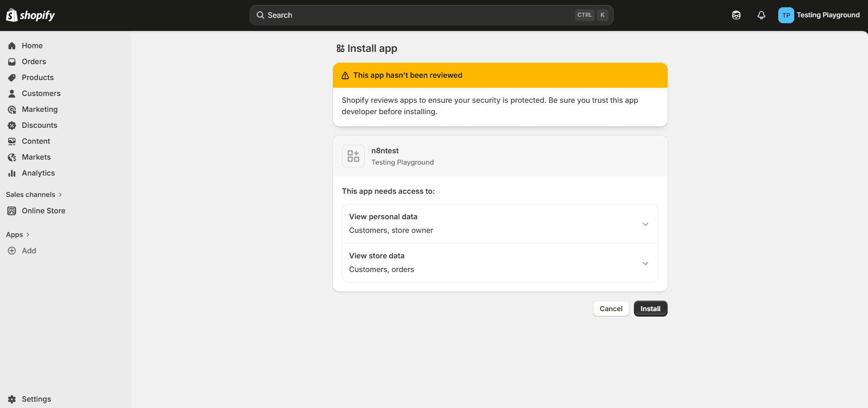Go to the Products page

click(37, 78)
